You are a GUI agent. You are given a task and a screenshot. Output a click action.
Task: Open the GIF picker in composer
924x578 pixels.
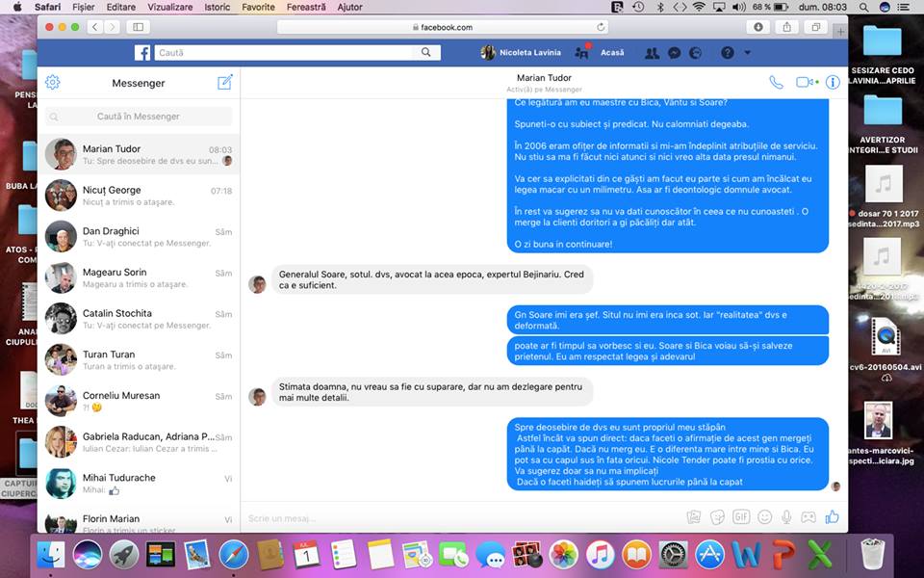point(741,517)
